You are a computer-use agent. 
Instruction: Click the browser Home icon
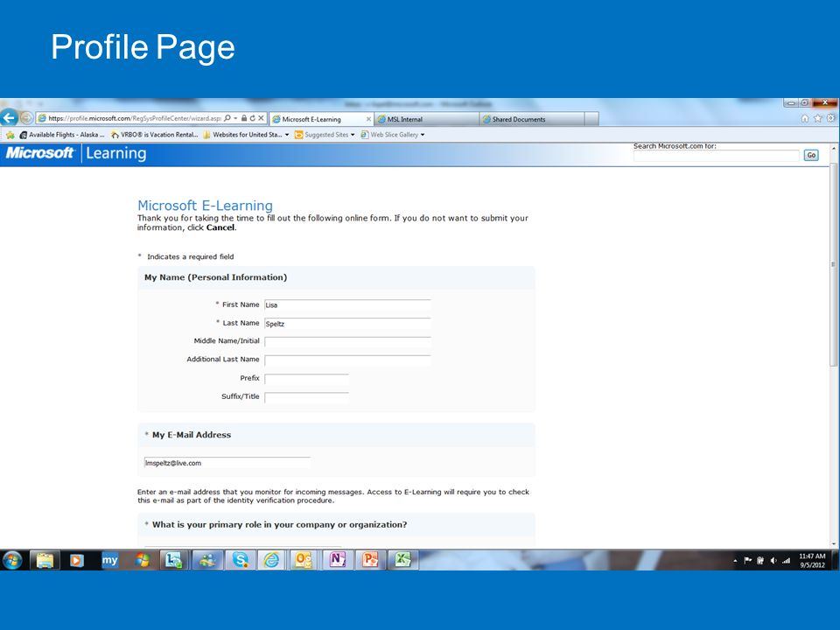point(805,118)
